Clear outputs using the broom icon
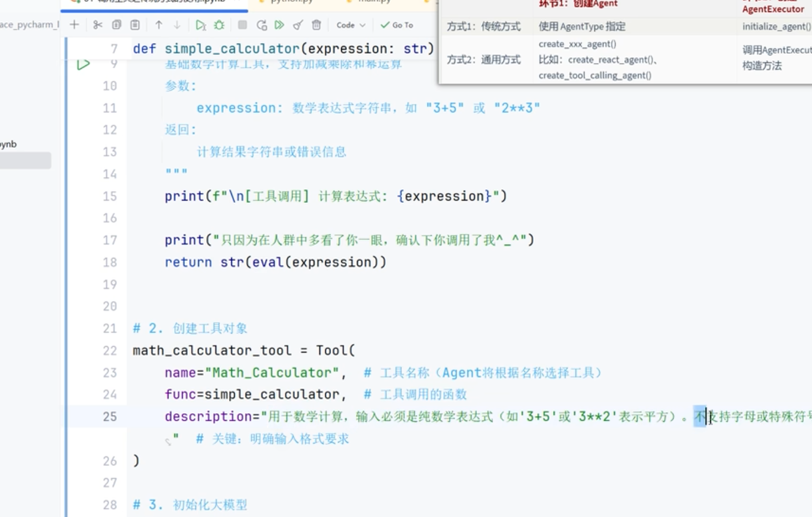Screen dimensions: 812x517 (x=298, y=25)
